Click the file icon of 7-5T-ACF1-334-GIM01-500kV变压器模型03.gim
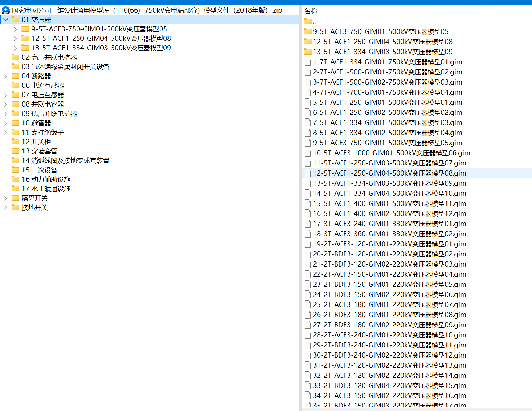This screenshot has width=532, height=411. (x=308, y=122)
